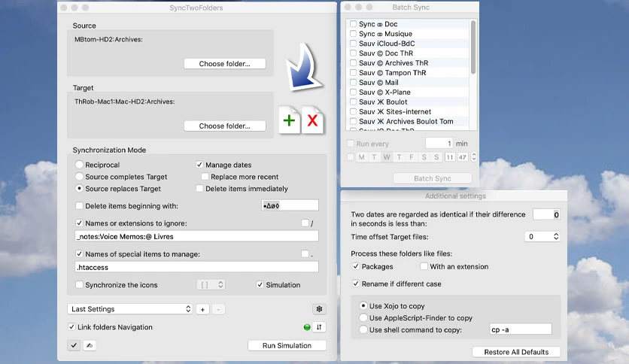
Task: Click the ignore names field with _notes
Action: (197, 236)
